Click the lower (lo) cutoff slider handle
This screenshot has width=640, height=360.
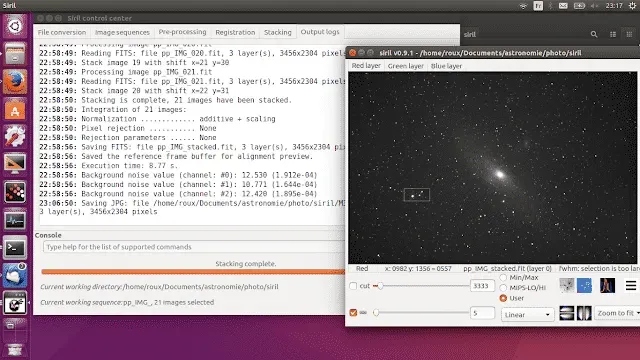pos(376,313)
